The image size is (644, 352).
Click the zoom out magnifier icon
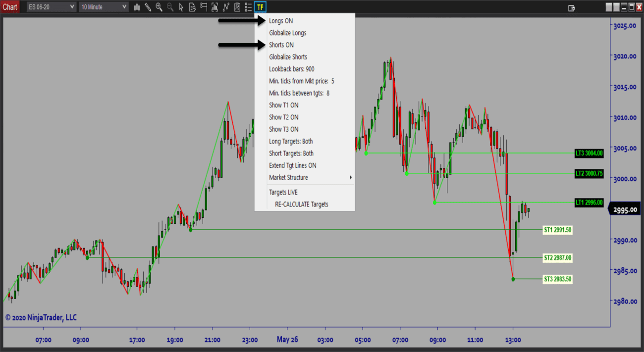click(x=170, y=7)
